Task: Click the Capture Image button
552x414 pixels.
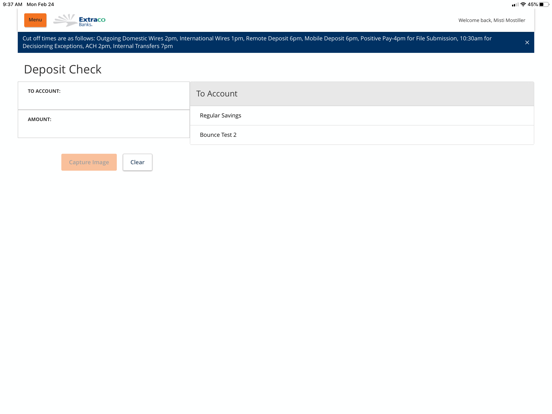Action: [89, 162]
